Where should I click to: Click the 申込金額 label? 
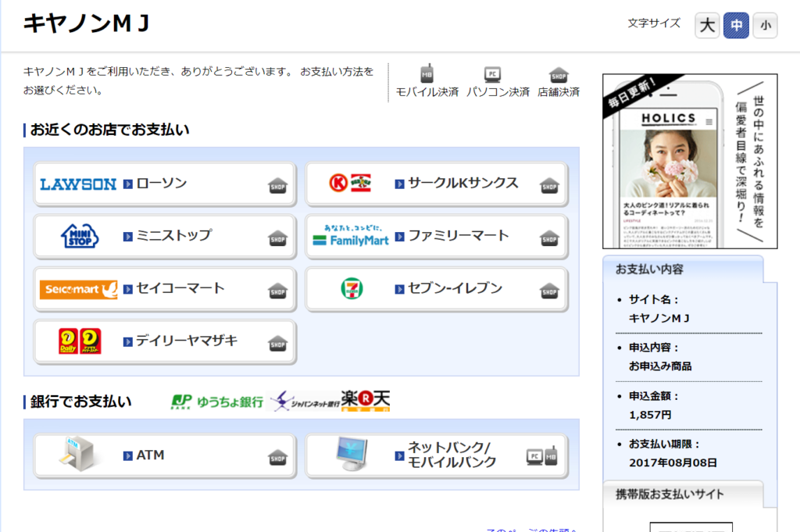coord(654,396)
